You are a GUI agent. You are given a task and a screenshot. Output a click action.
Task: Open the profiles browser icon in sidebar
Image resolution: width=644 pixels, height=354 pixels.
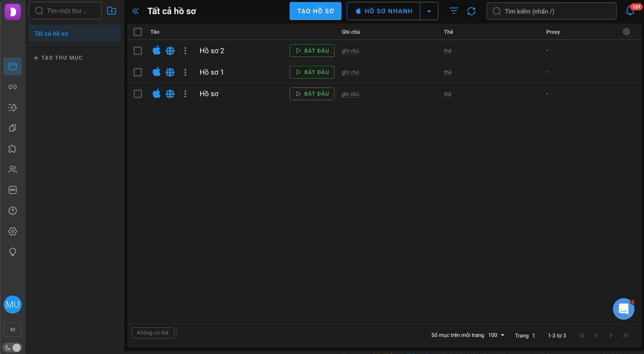point(13,66)
